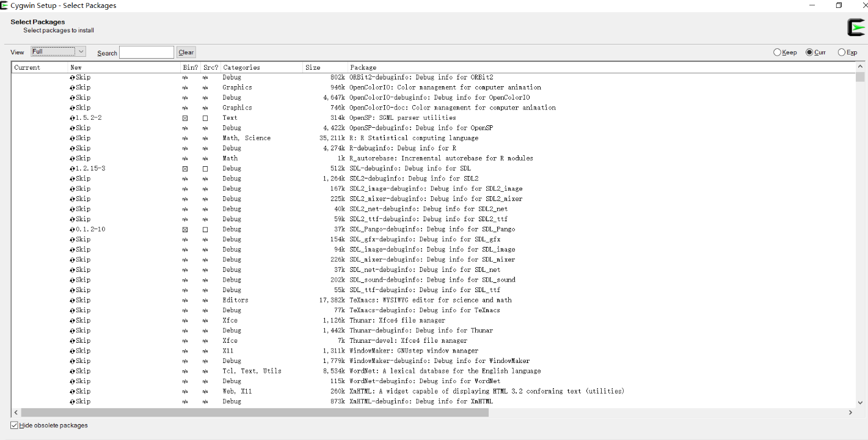Viewport: 868px width, 440px height.
Task: Click 'WindowMaker: GNUstep window manager' package text
Action: [414, 351]
